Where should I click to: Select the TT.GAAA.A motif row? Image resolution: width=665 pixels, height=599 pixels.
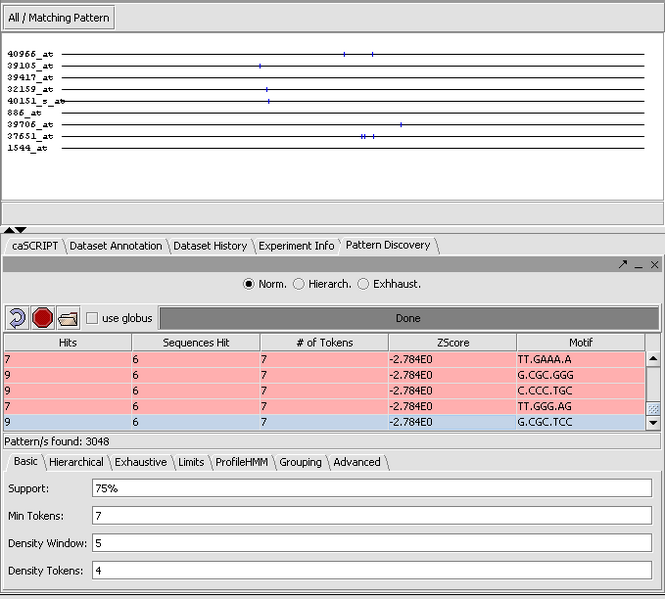pyautogui.click(x=324, y=360)
